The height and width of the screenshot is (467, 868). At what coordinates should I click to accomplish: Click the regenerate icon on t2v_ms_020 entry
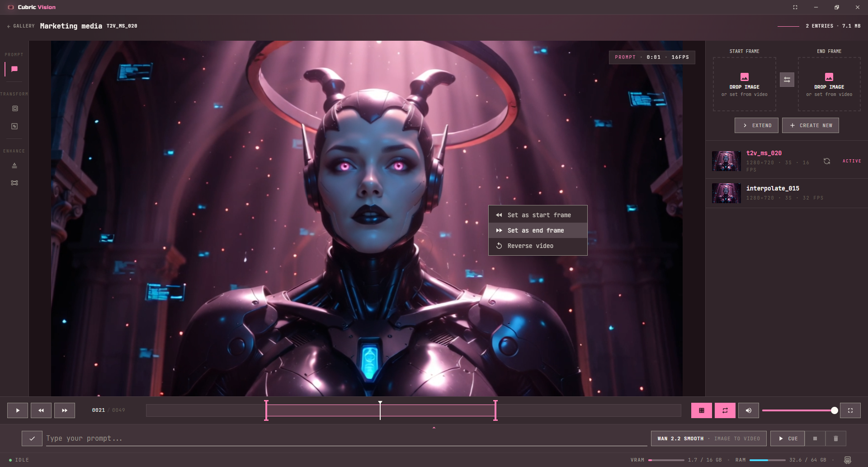(827, 161)
